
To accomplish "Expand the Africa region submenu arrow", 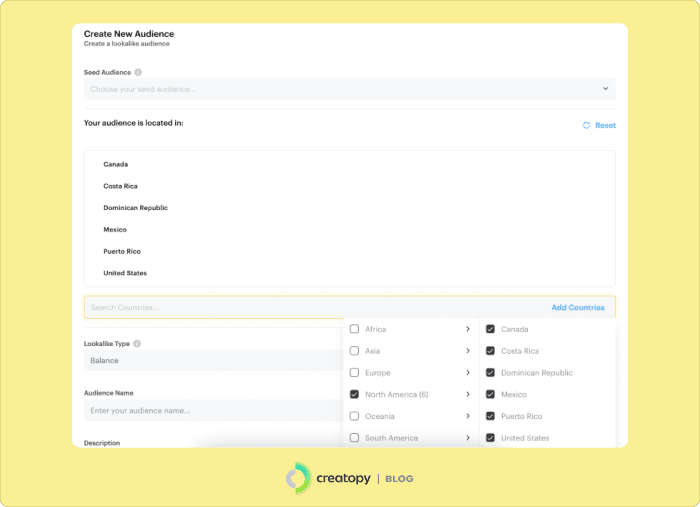I will (x=467, y=329).
